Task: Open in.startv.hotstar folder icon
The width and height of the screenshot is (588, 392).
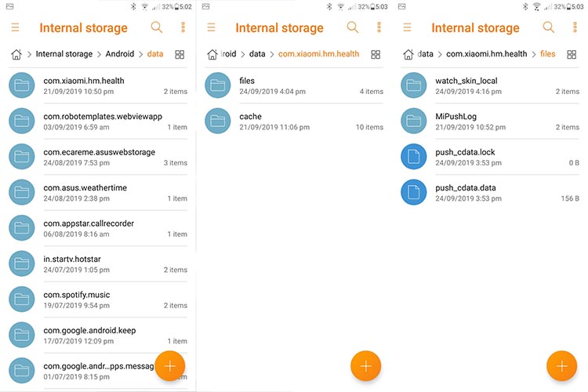Action: coord(22,263)
